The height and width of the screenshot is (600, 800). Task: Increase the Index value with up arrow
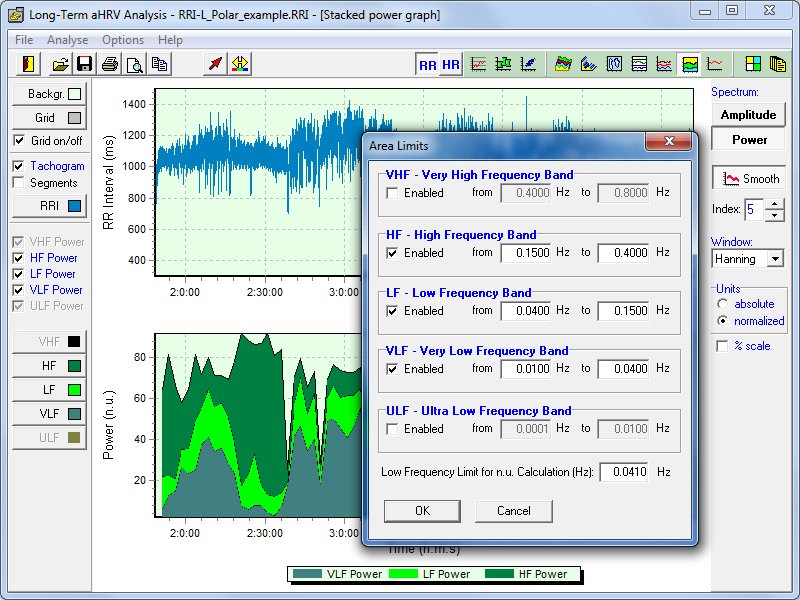[x=775, y=204]
